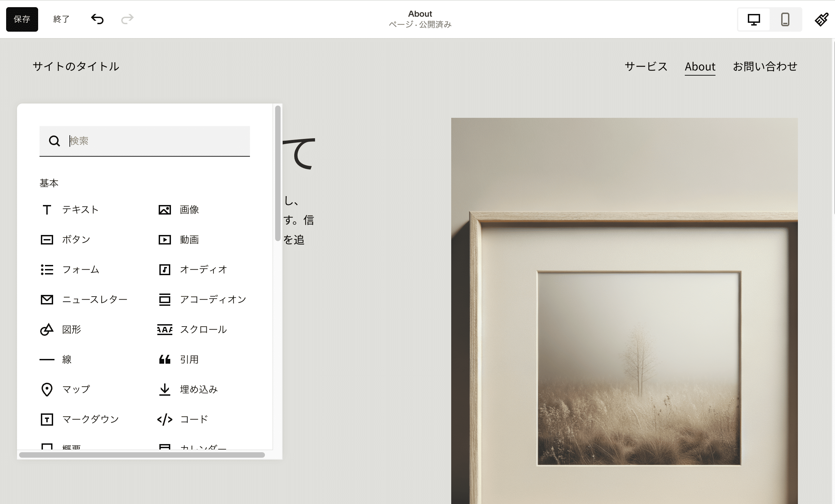This screenshot has width=835, height=504.
Task: Click the フォーム (Form) tool icon
Action: pyautogui.click(x=48, y=270)
